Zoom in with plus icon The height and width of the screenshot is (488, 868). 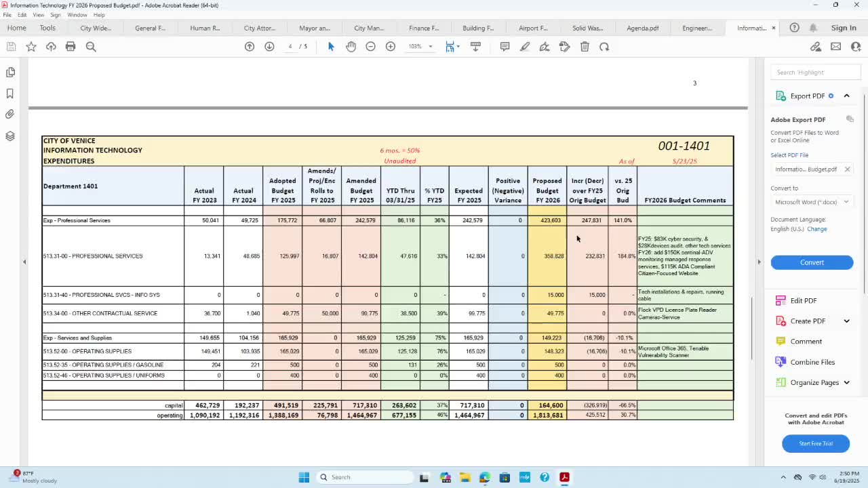click(391, 46)
